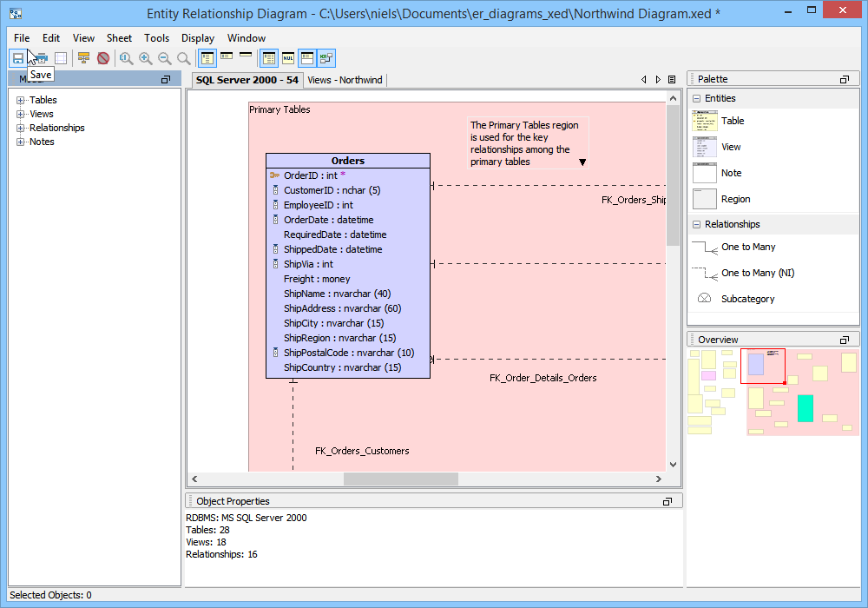Click the zoom in magnifier icon
868x608 pixels.
pos(145,58)
